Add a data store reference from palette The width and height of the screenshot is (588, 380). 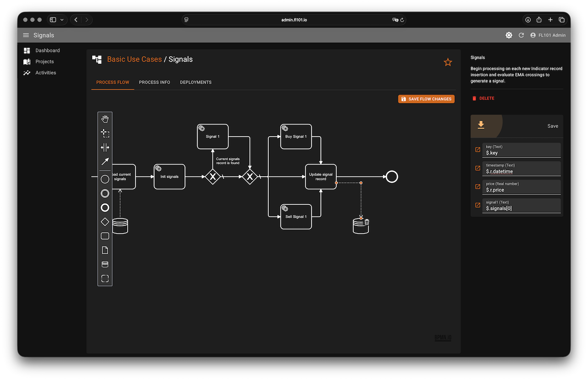click(105, 264)
